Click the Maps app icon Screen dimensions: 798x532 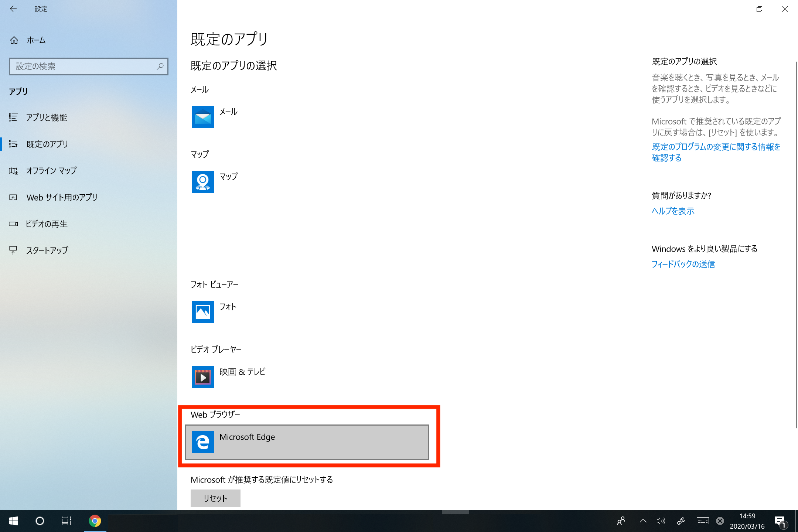click(202, 182)
